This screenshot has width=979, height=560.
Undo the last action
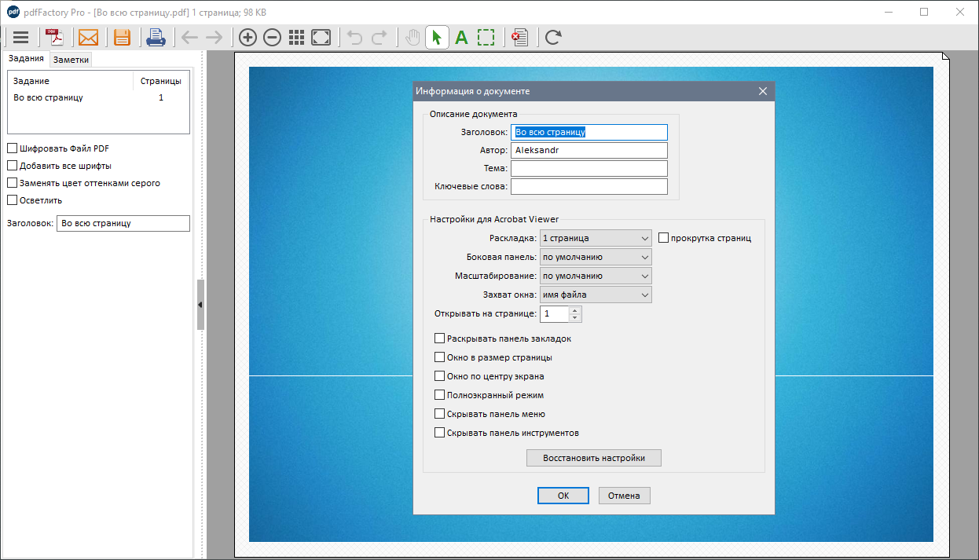[x=354, y=37]
